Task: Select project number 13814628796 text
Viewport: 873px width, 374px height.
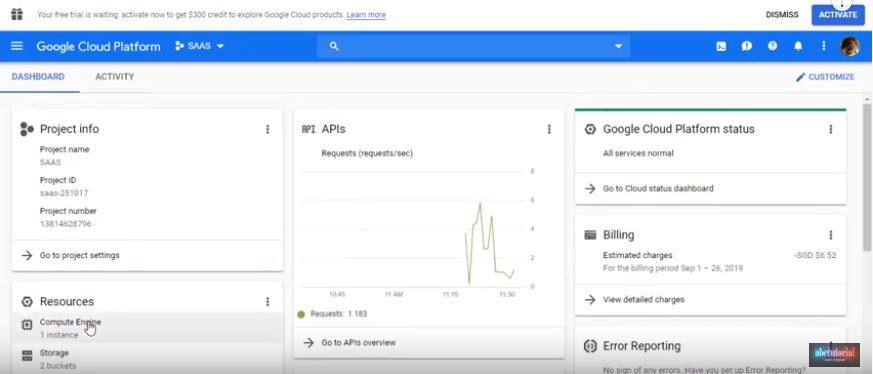Action: click(x=66, y=224)
